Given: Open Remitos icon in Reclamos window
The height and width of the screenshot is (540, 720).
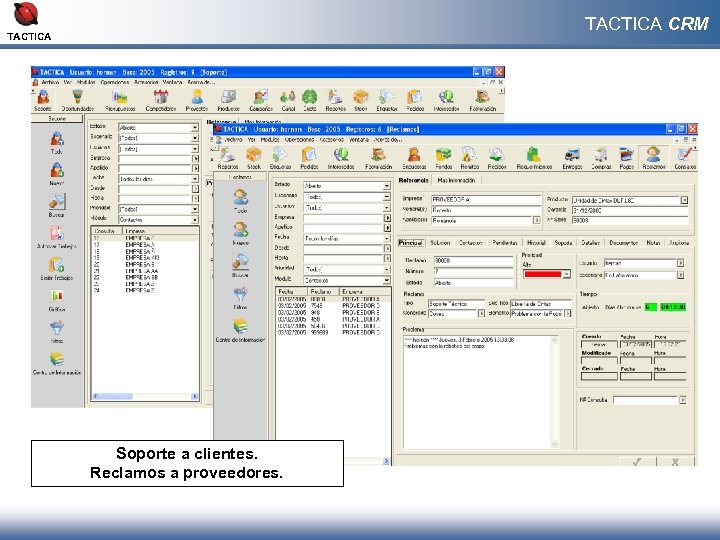Looking at the screenshot, I should point(469,158).
